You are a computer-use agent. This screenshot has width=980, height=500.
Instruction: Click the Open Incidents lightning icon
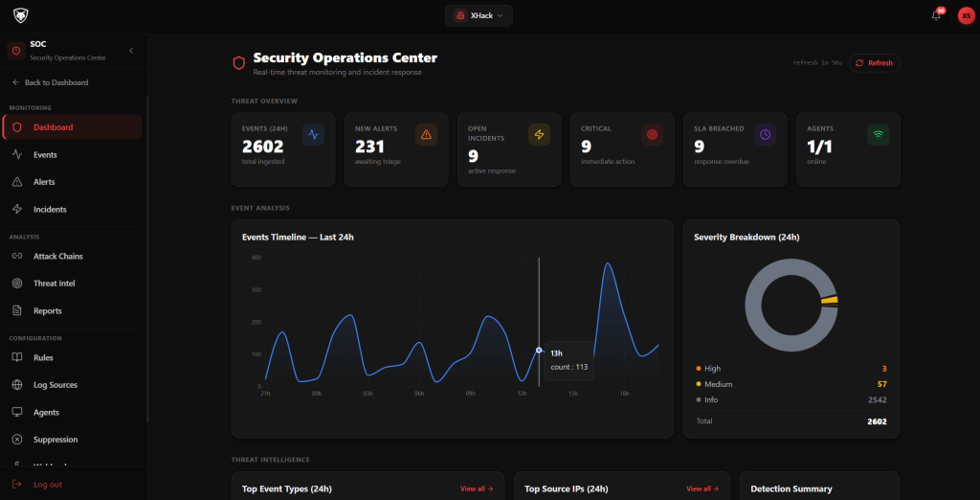(x=539, y=135)
